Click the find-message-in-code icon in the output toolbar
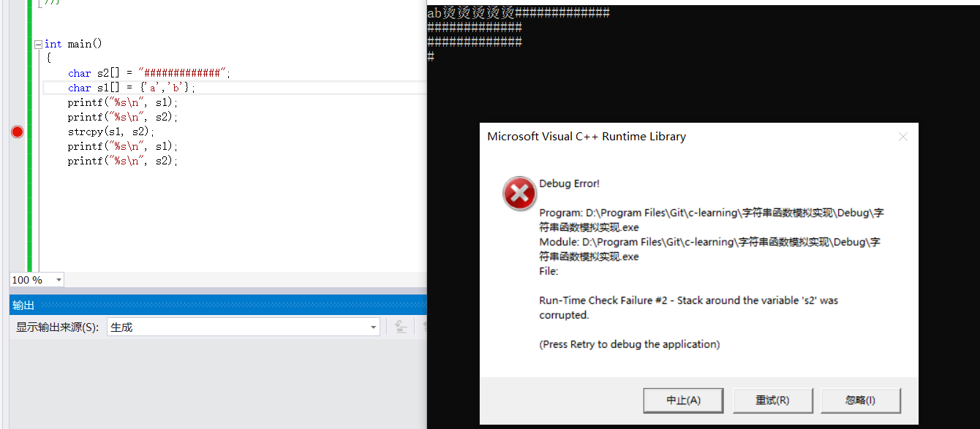Screen dimensions: 980x429 [401, 327]
